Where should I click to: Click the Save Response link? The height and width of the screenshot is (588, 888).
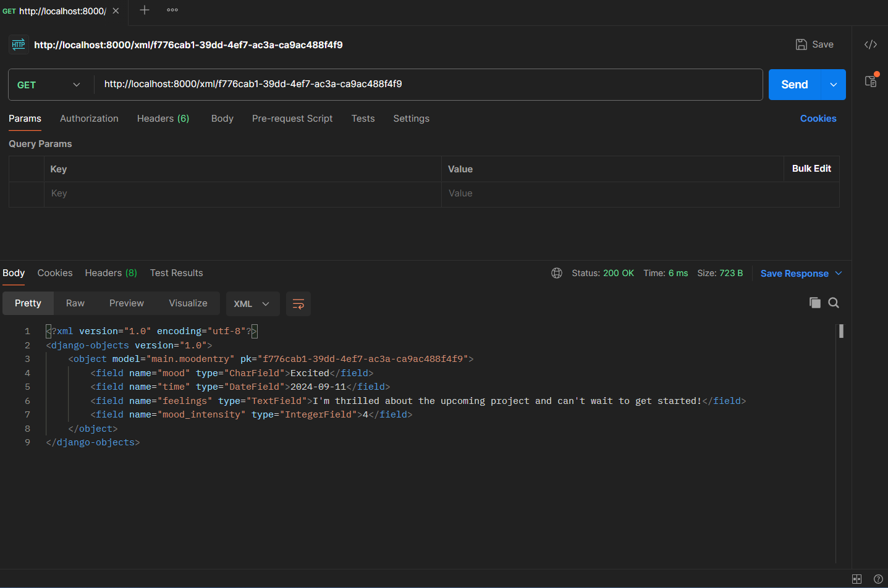795,274
